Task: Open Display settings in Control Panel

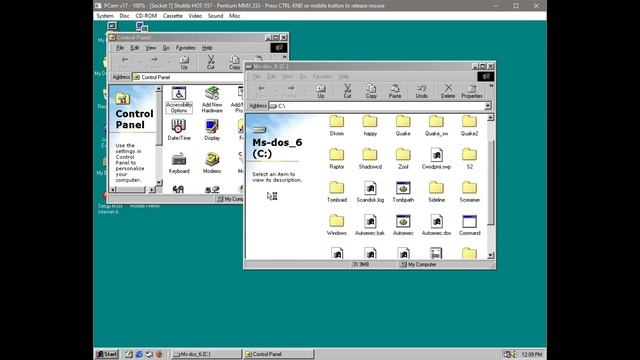Action: (212, 130)
